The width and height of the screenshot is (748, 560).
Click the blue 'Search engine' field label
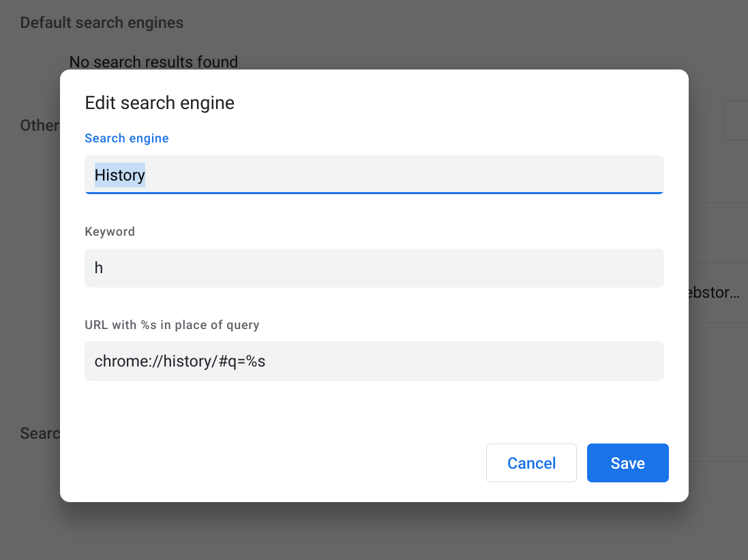click(x=126, y=138)
